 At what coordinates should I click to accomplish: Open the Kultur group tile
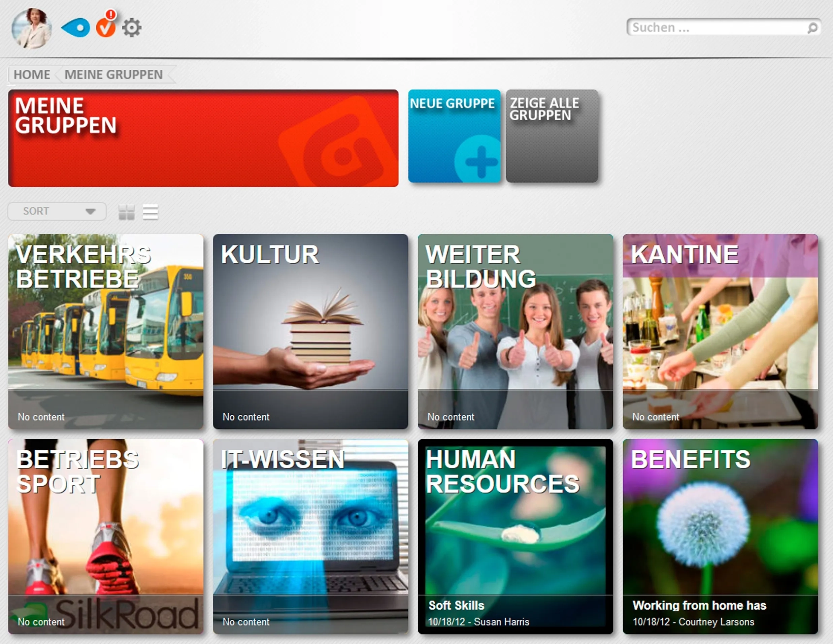[x=310, y=331]
